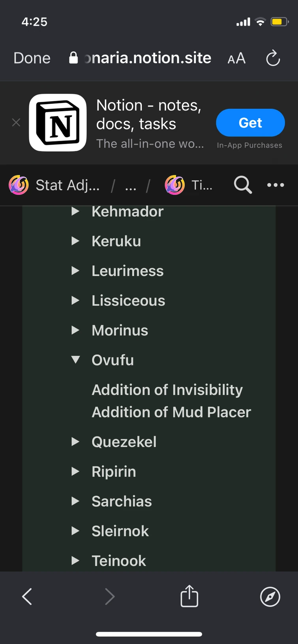Click the collapsed breadcrumb ellipsis
Screen dimensions: 298x644
point(130,185)
